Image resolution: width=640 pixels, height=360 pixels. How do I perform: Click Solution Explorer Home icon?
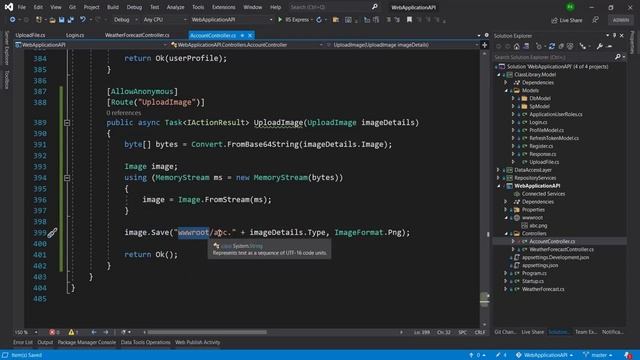[x=516, y=47]
